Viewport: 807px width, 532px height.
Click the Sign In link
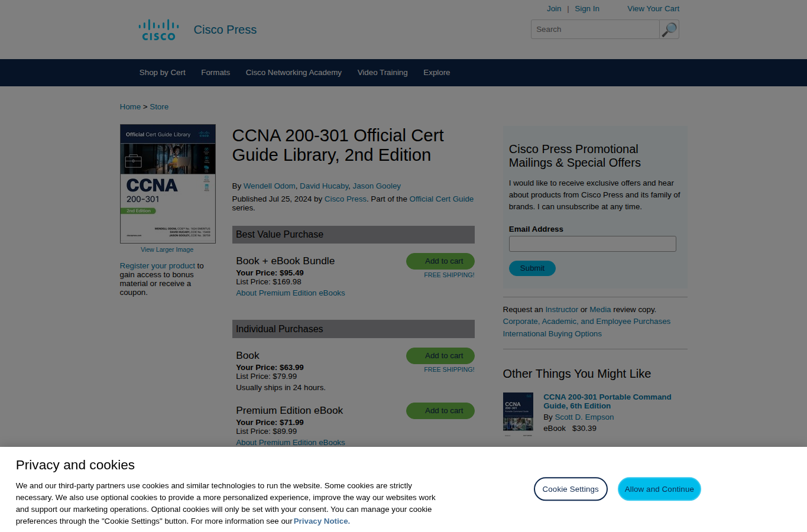click(587, 9)
